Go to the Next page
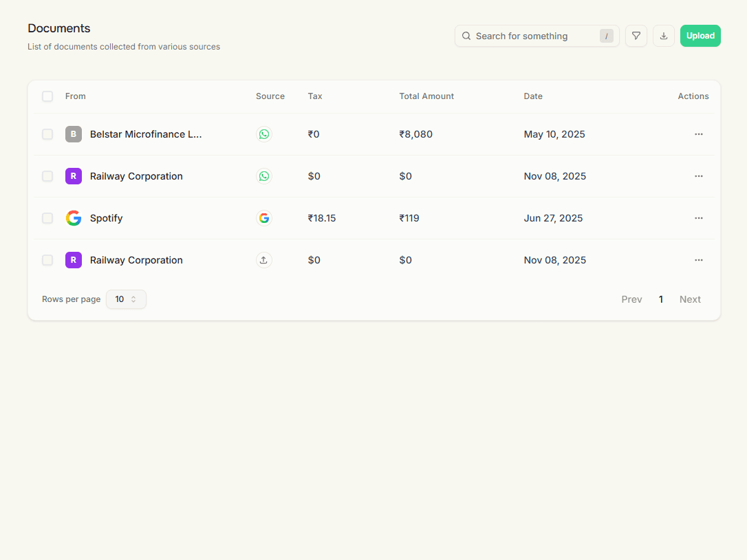This screenshot has width=747, height=560. (690, 299)
